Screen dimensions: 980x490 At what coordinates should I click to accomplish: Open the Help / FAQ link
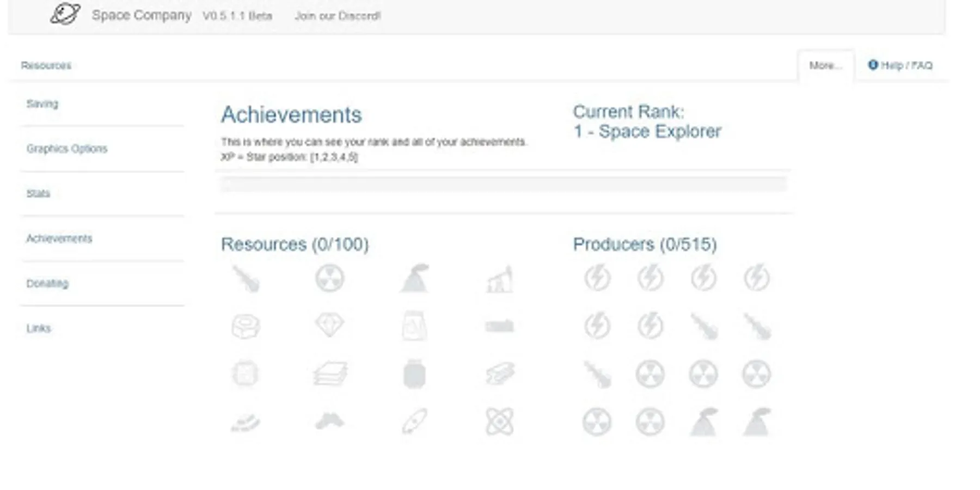(906, 65)
